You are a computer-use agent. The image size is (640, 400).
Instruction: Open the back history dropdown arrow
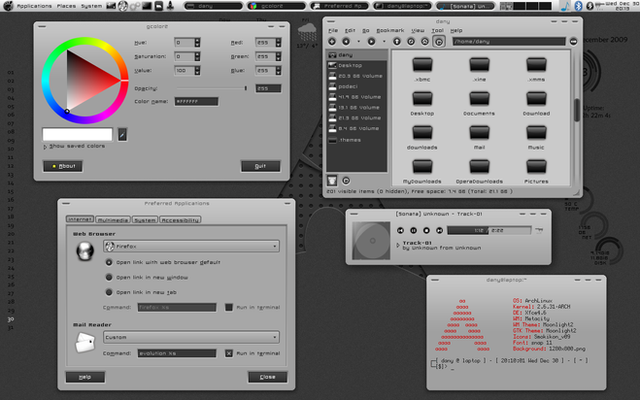(x=358, y=42)
